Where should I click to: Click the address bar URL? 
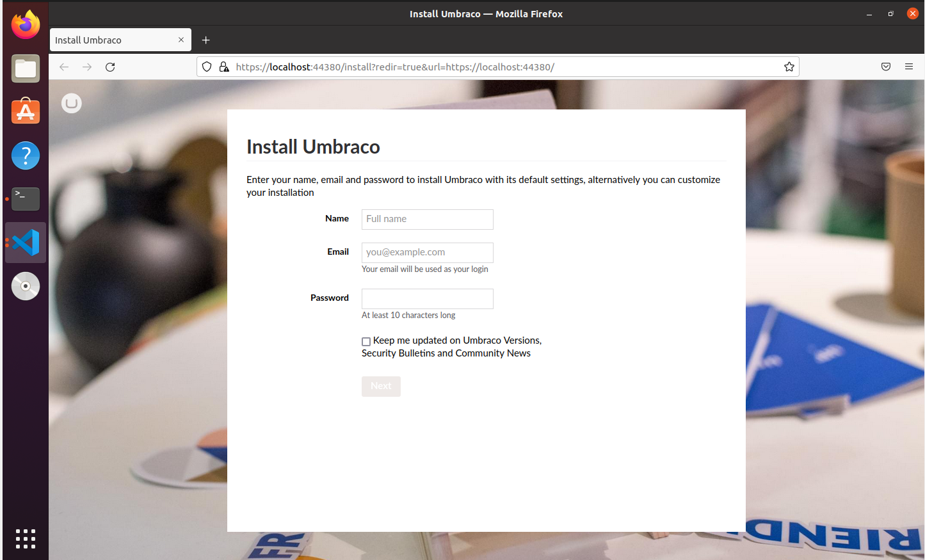[x=395, y=67]
